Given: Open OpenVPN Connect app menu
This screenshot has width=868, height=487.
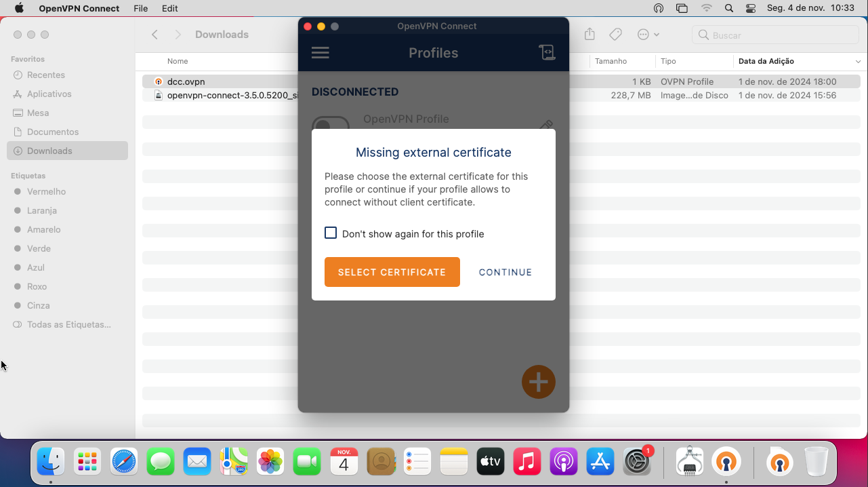Looking at the screenshot, I should 79,8.
